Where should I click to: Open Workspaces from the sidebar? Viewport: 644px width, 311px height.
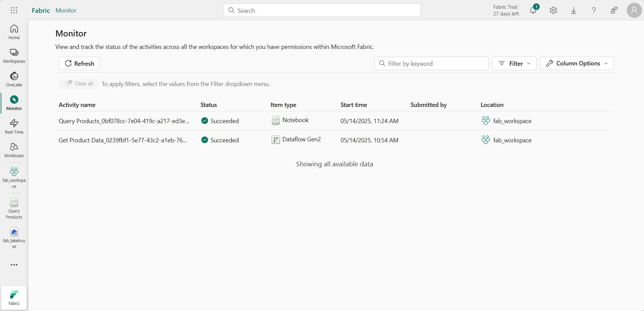click(x=14, y=56)
